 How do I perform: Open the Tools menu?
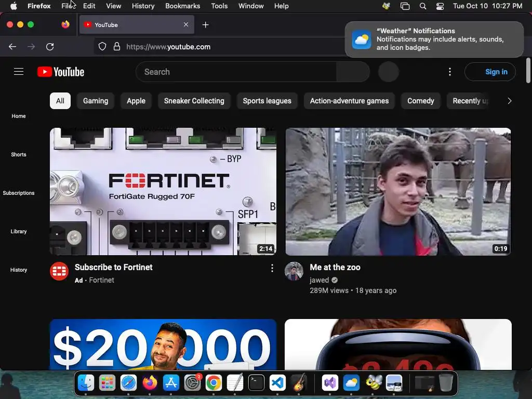click(219, 6)
